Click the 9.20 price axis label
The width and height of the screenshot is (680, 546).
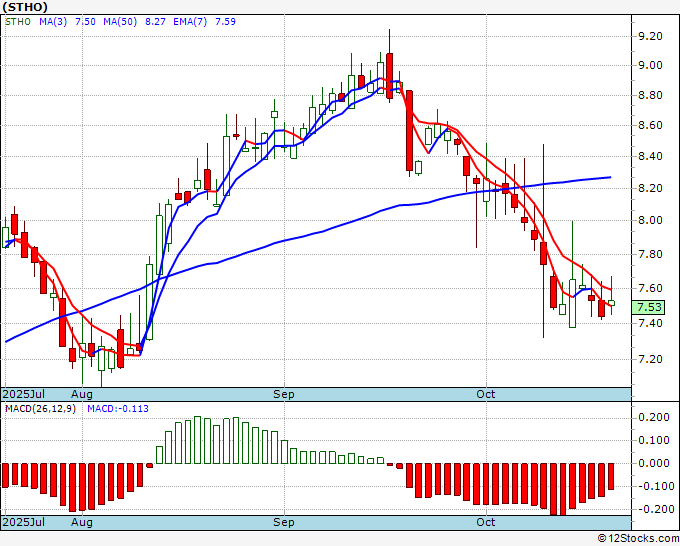[650, 36]
